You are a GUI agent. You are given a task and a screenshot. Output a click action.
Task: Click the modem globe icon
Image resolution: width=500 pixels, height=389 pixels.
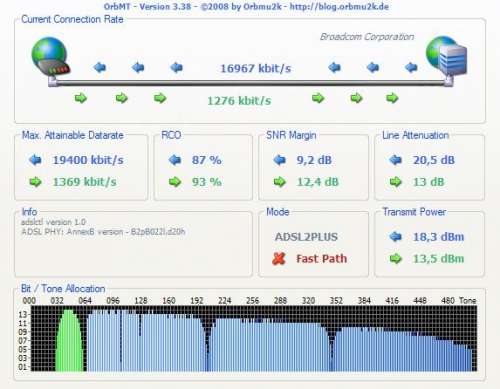pyautogui.click(x=51, y=57)
